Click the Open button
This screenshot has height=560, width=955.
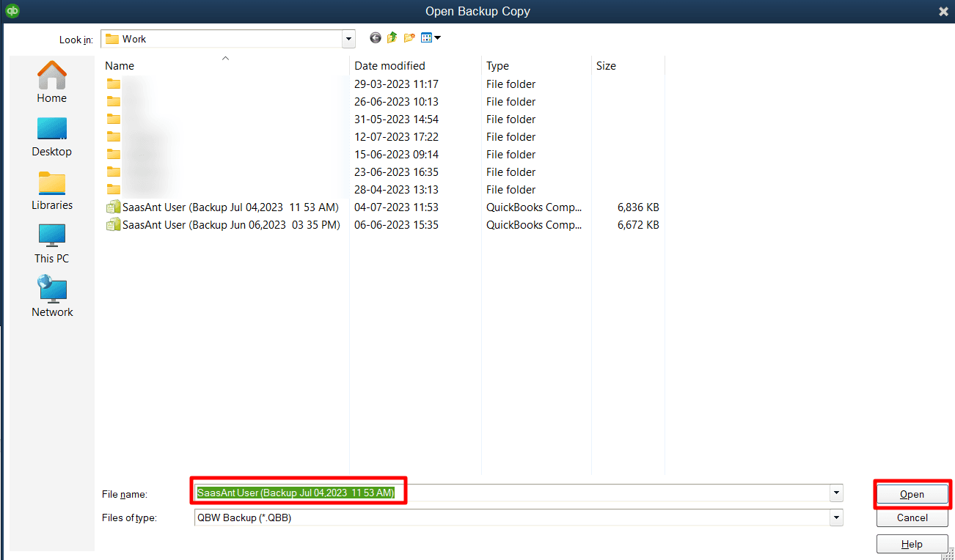point(912,494)
